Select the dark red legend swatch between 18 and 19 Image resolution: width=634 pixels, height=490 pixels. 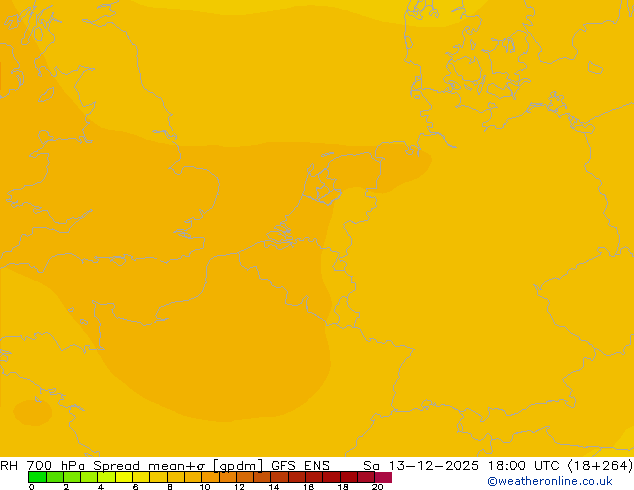pos(349,477)
